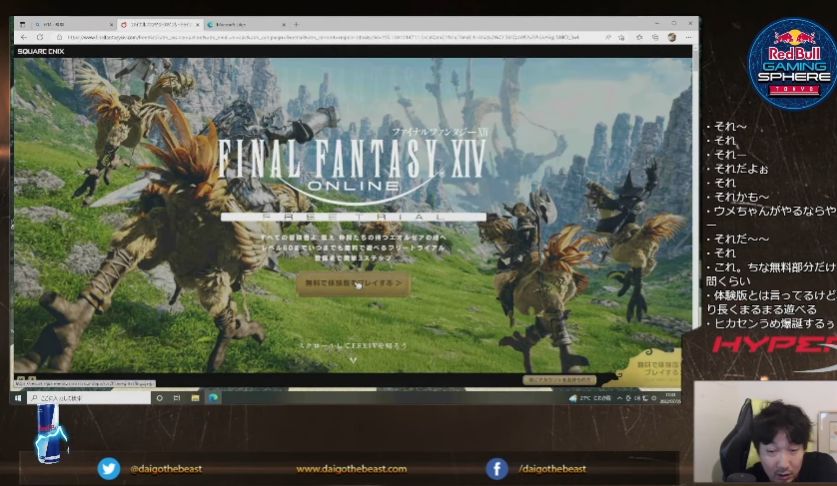Screen dimensions: 837x486
Task: Click the FREE TRIAL banner text
Action: click(353, 217)
